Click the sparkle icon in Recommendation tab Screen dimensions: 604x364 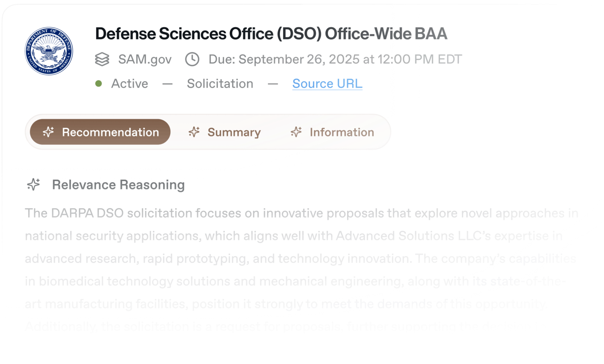48,132
